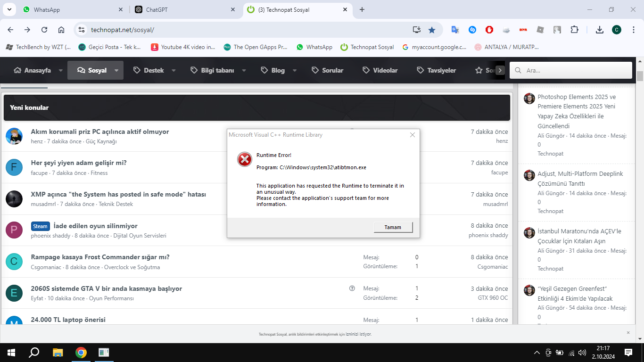This screenshot has height=362, width=644.
Task: Open the Chrome three-dot menu
Action: pos(633,30)
